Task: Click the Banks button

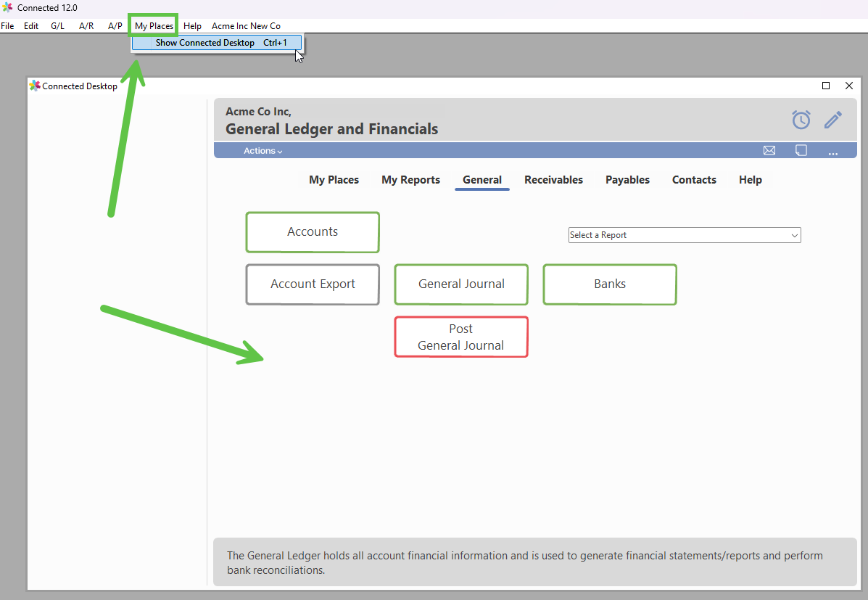Action: 610,284
